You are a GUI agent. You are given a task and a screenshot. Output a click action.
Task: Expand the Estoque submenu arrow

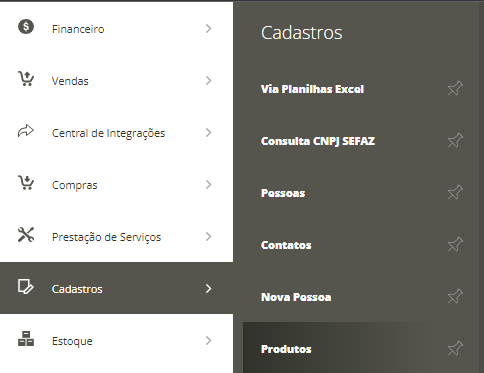click(209, 341)
